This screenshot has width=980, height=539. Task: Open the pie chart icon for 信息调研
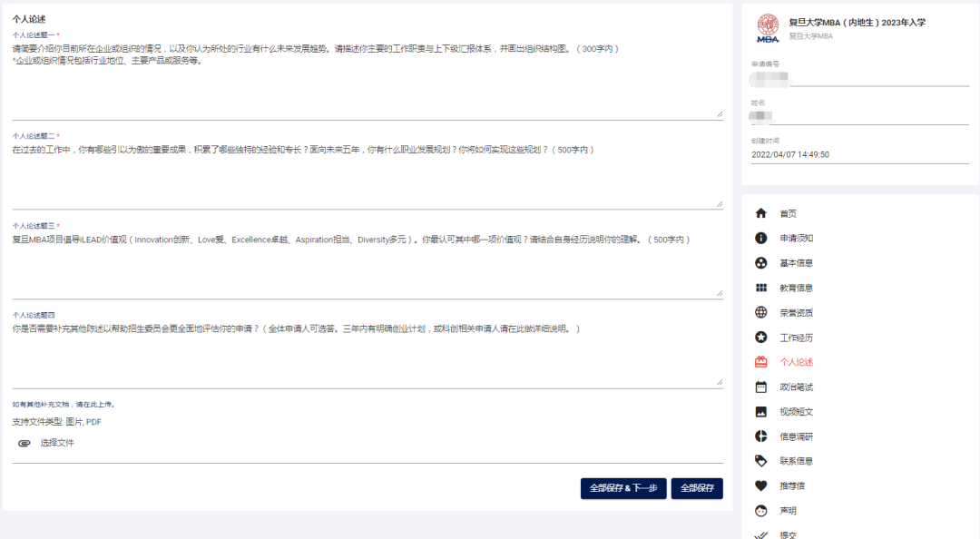click(x=760, y=436)
